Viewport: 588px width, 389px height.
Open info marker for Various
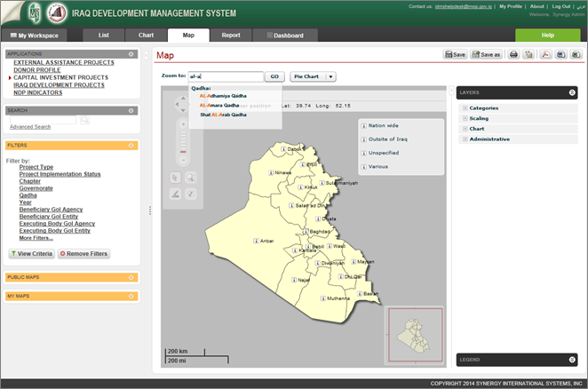(364, 167)
